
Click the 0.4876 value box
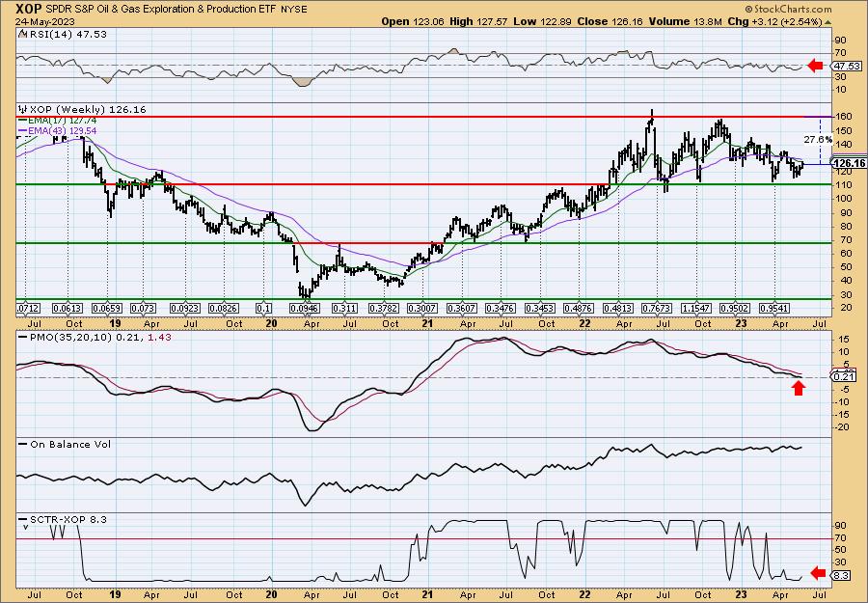[x=579, y=308]
